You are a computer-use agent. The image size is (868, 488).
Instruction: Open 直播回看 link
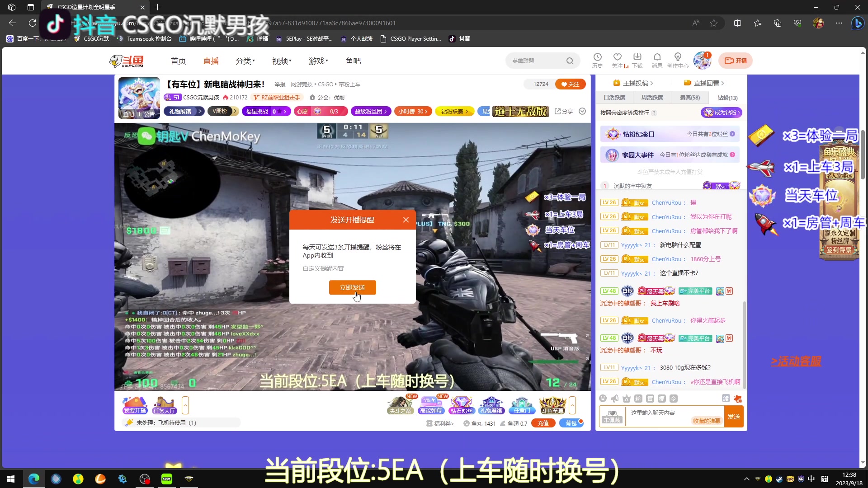tap(704, 83)
